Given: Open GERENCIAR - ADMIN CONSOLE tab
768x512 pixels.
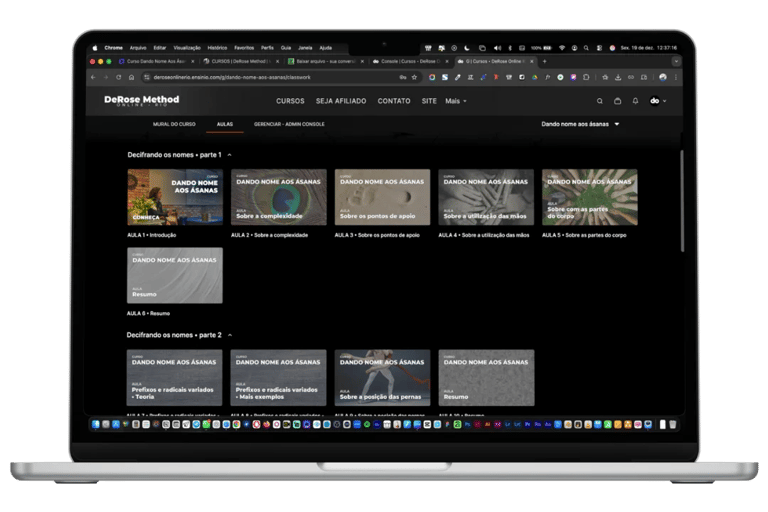Looking at the screenshot, I should (x=289, y=124).
